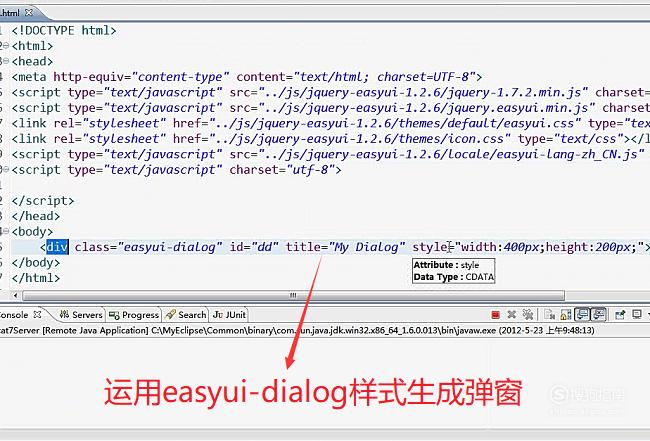Switch to the JUnit tab

tap(229, 315)
